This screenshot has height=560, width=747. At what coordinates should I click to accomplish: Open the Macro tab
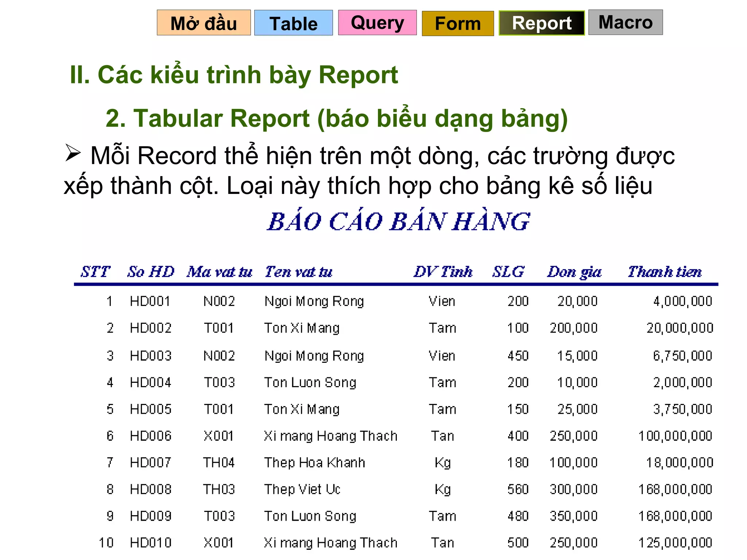tap(626, 22)
